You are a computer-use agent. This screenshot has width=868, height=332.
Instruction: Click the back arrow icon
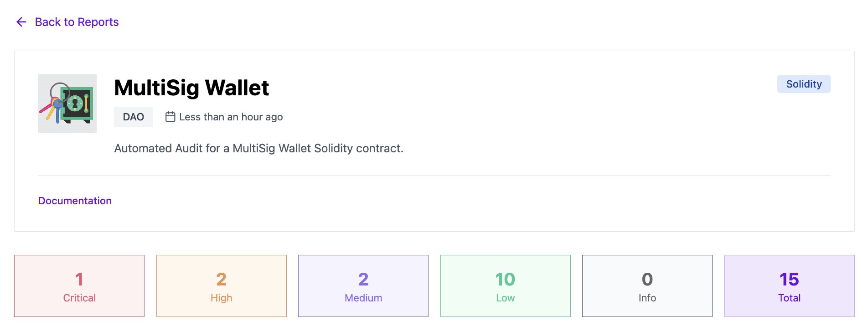21,22
